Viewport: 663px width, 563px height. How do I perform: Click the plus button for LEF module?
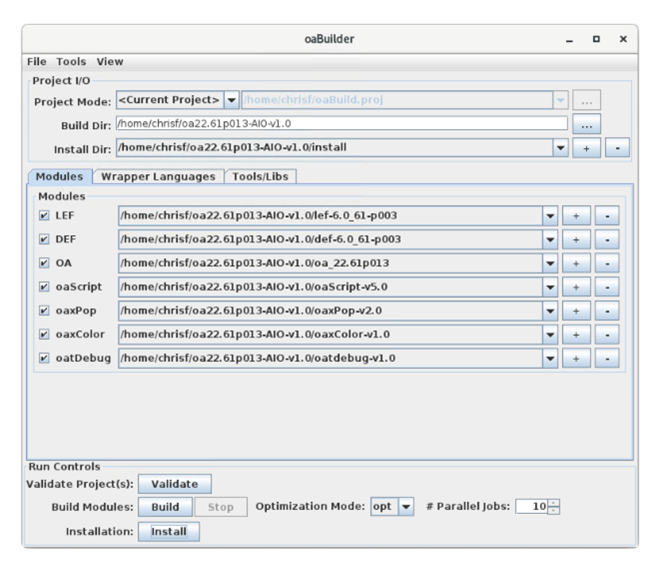[576, 216]
